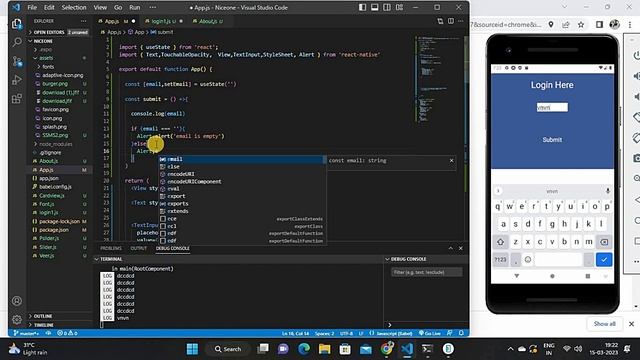The width and height of the screenshot is (640, 360).
Task: Open the Run and Debug view
Action: pos(17,80)
